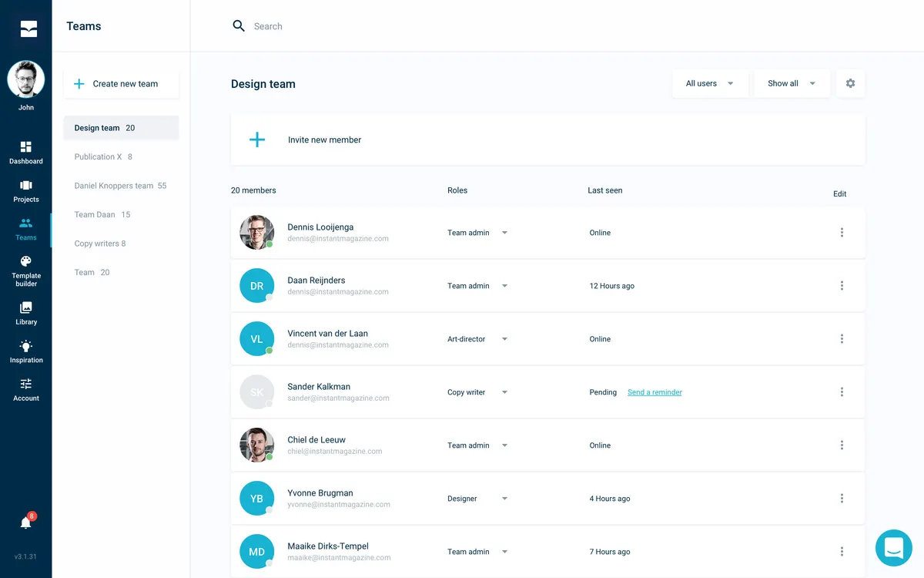Viewport: 924px width, 578px height.
Task: Open the Projects sidebar icon
Action: pyautogui.click(x=26, y=185)
